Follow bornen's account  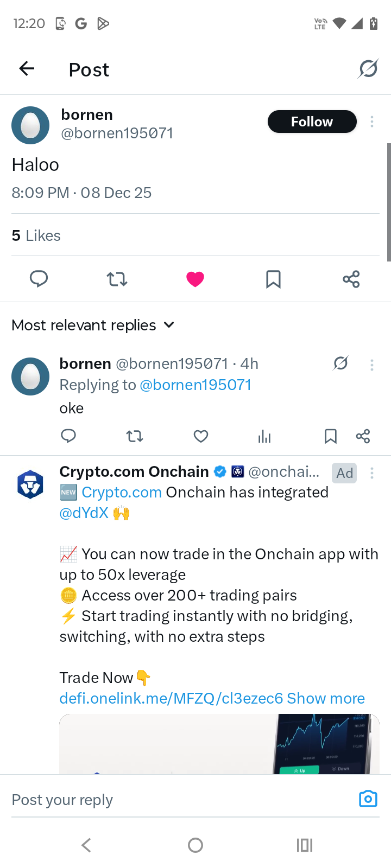pyautogui.click(x=312, y=122)
